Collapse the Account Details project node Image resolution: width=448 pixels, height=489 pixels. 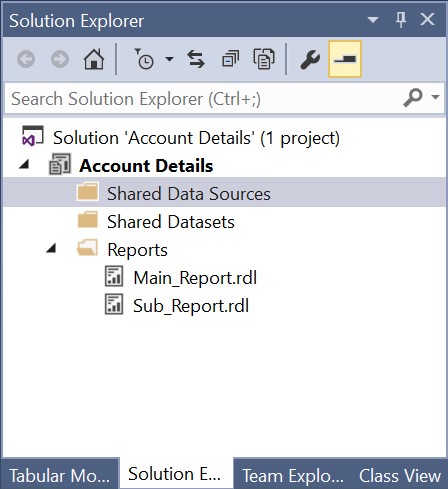[25, 164]
